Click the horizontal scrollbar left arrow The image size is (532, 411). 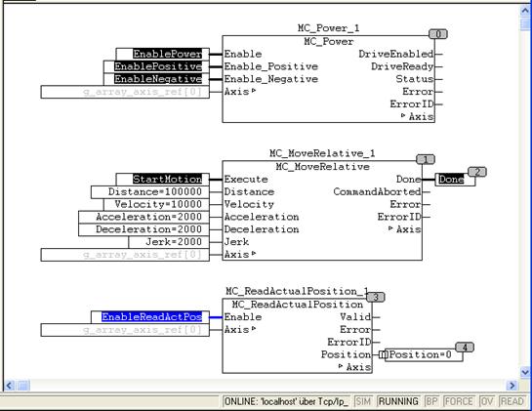(9, 386)
